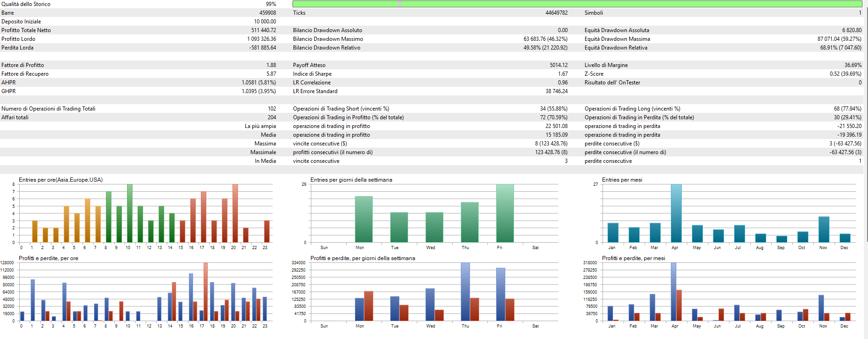Click the hour 10 green bar in hourly entries chart

[130, 213]
